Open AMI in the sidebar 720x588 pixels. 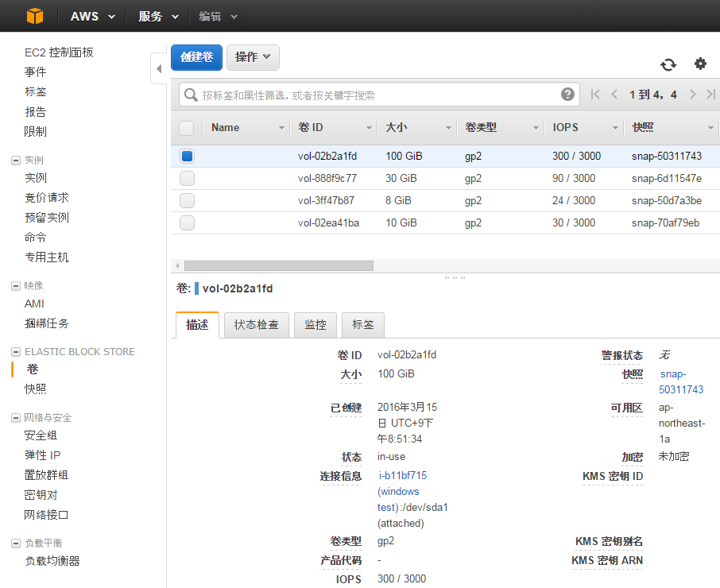[x=34, y=304]
